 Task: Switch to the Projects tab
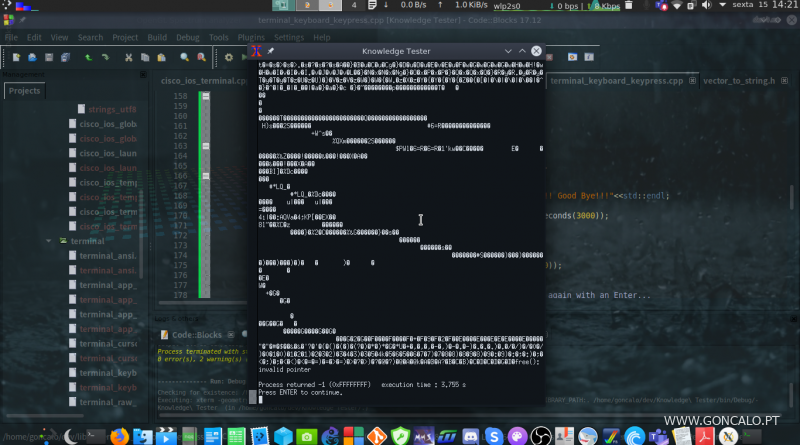24,91
